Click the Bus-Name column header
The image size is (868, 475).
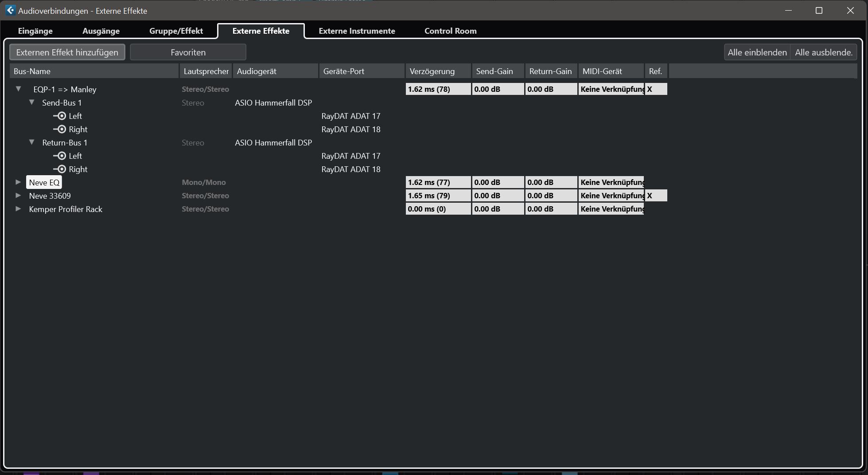tap(94, 71)
